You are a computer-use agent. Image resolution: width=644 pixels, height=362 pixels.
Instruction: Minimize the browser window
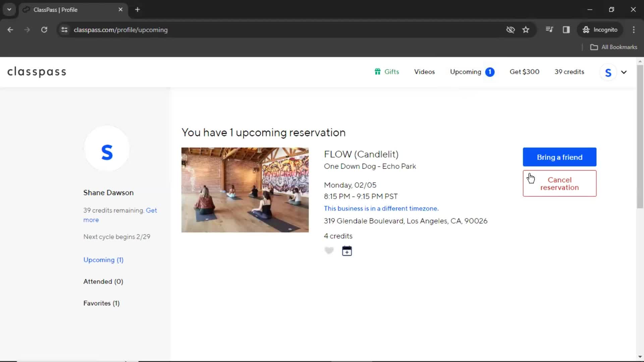590,10
